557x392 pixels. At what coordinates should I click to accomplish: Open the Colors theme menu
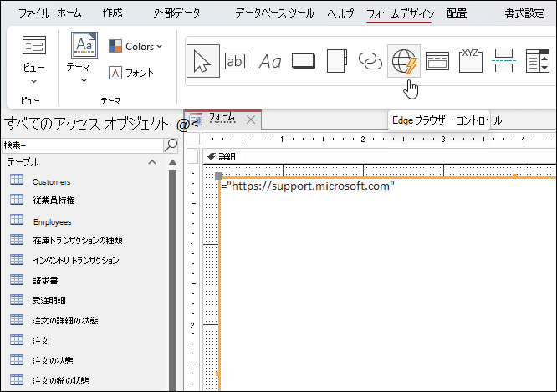pos(135,47)
